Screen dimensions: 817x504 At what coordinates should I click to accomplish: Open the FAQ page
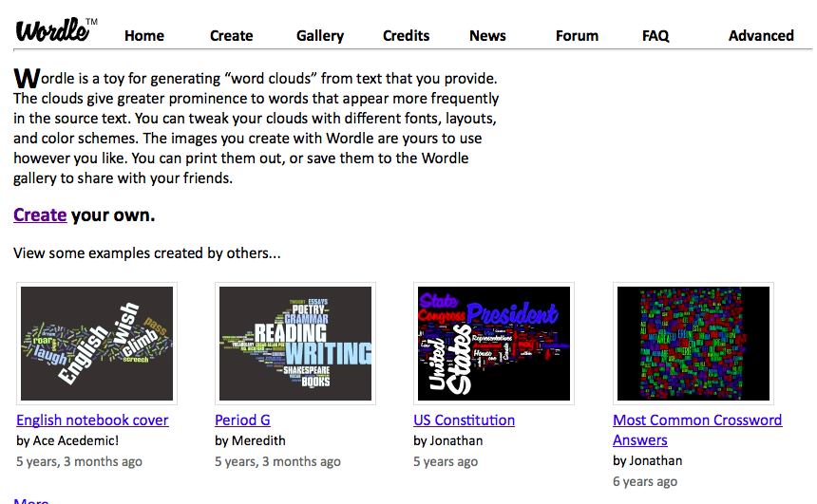pyautogui.click(x=655, y=36)
